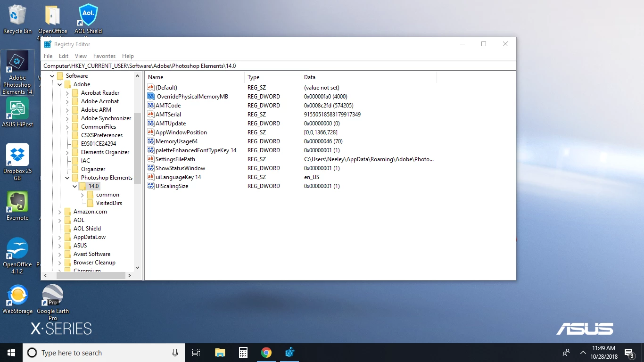Open the View menu
644x362 pixels.
pos(81,56)
